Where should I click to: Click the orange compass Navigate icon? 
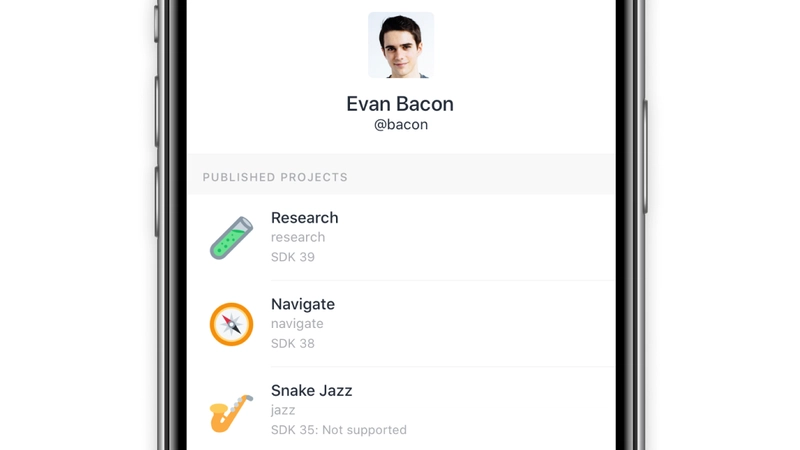point(231,324)
